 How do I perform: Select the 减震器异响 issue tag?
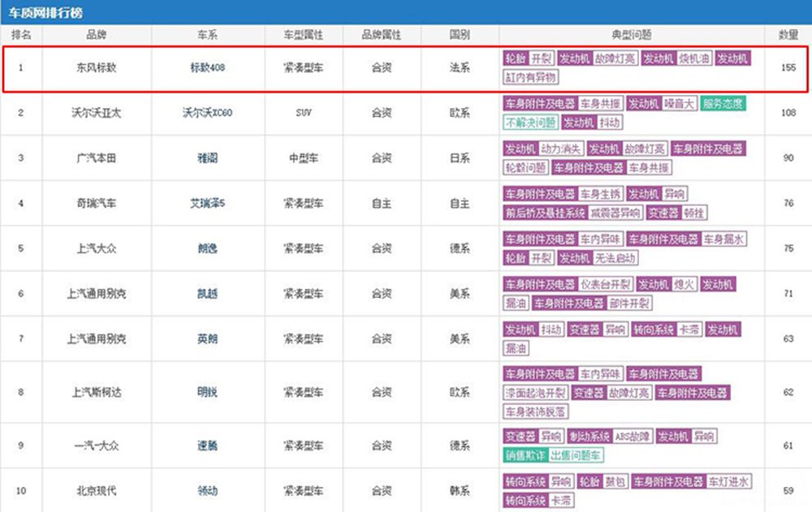615,213
